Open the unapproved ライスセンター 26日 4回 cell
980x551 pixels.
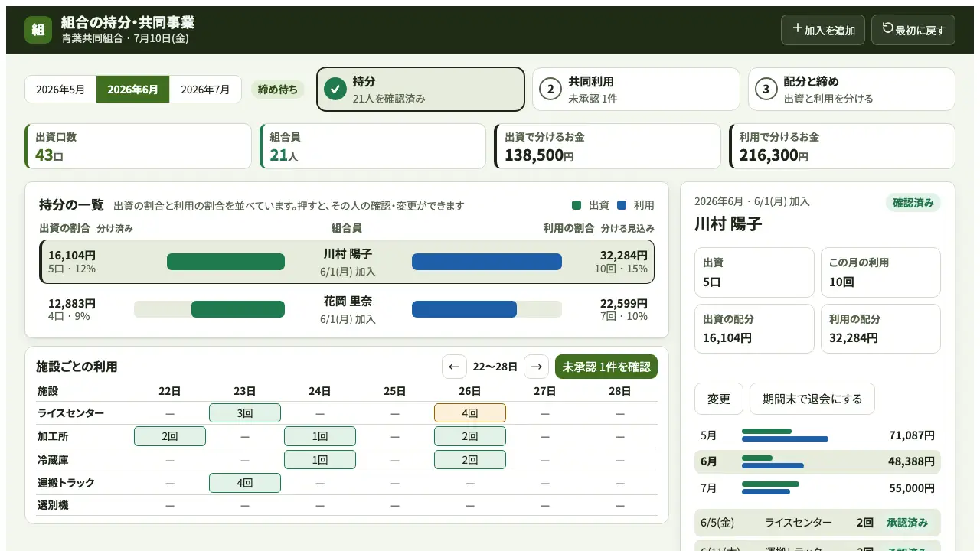coord(470,413)
